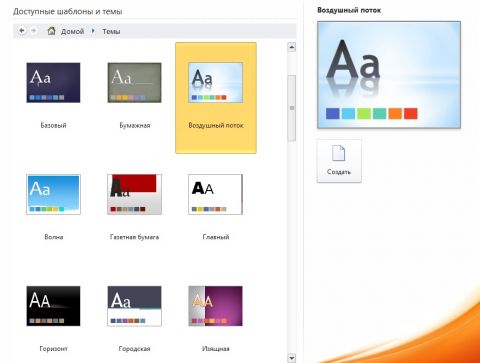The height and width of the screenshot is (363, 480).
Task: Click the Главный label text
Action: tap(216, 237)
